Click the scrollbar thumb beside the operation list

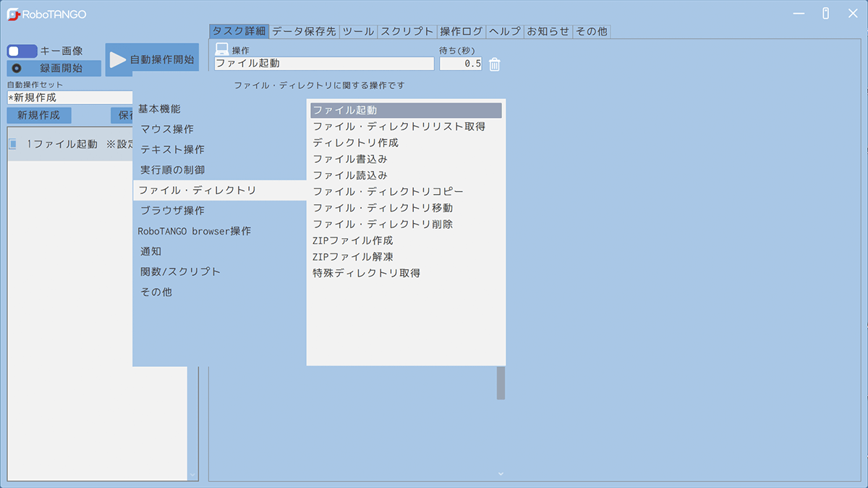pos(501,384)
